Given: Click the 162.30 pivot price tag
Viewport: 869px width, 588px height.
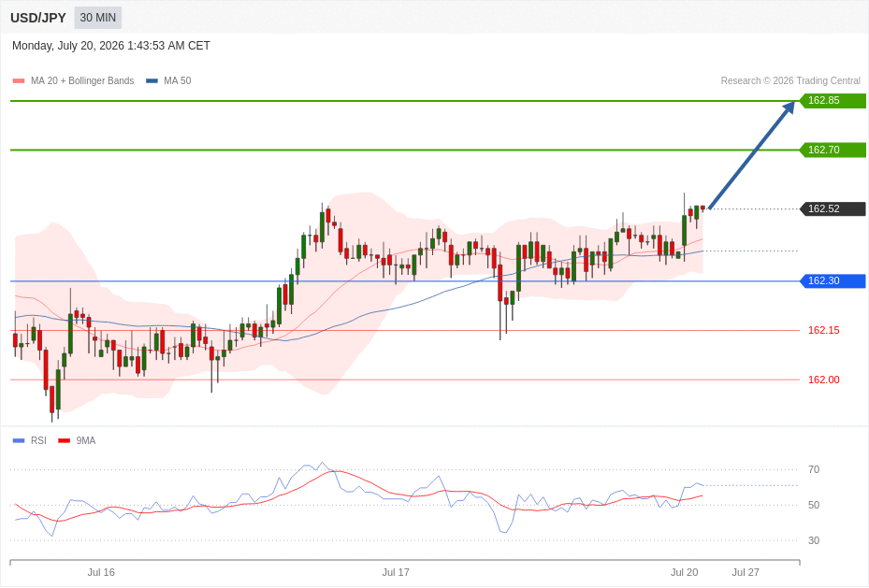Looking at the screenshot, I should pyautogui.click(x=833, y=280).
